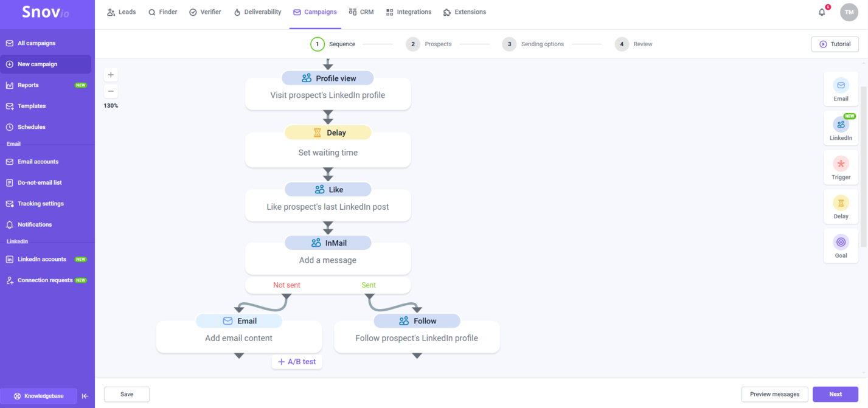Click the Next button
Screen dimensions: 868x408
coord(835,394)
